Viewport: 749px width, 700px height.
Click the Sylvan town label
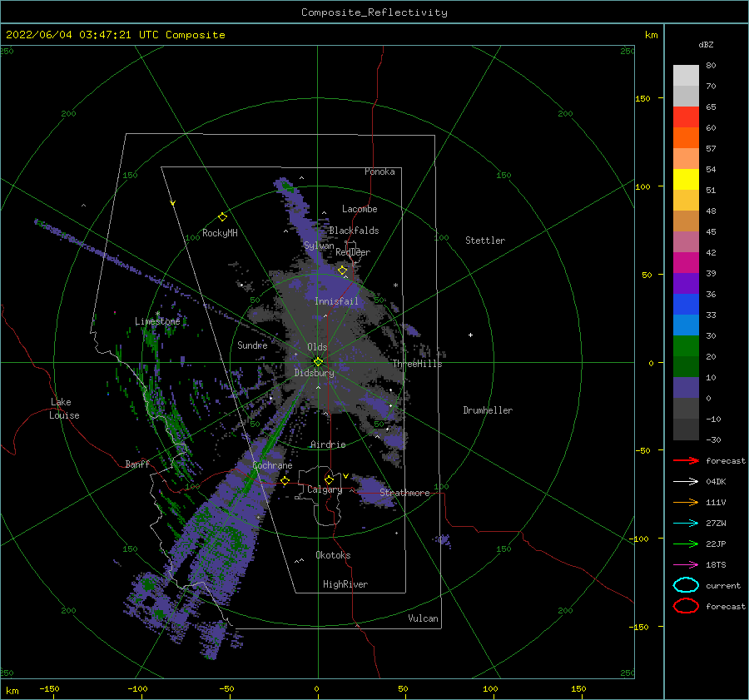coord(319,246)
